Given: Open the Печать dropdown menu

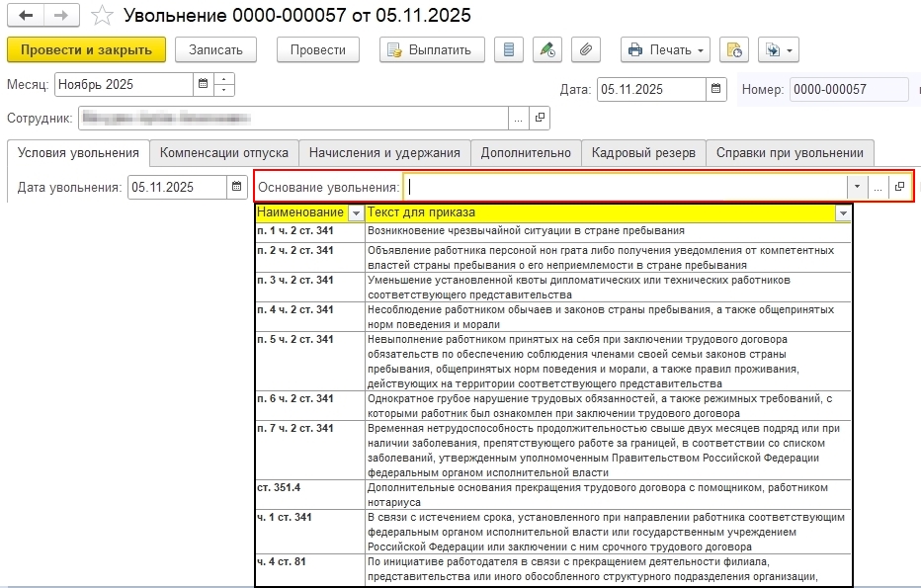Looking at the screenshot, I should (x=665, y=50).
